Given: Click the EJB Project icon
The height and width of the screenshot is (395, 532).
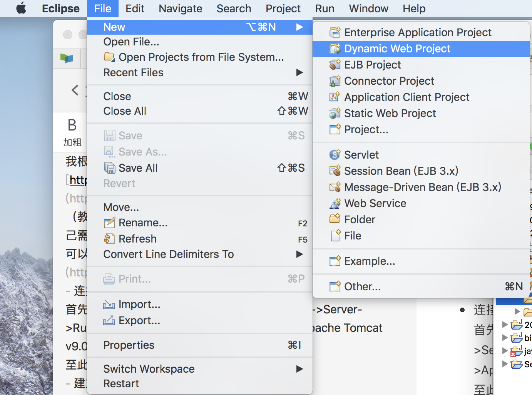Looking at the screenshot, I should (x=335, y=65).
